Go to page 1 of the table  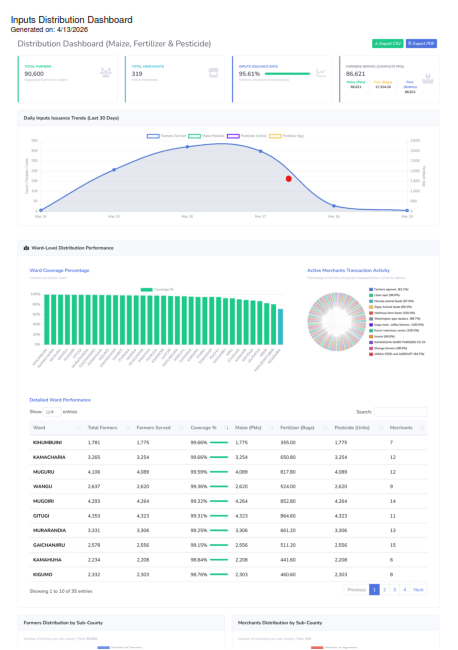click(x=374, y=589)
